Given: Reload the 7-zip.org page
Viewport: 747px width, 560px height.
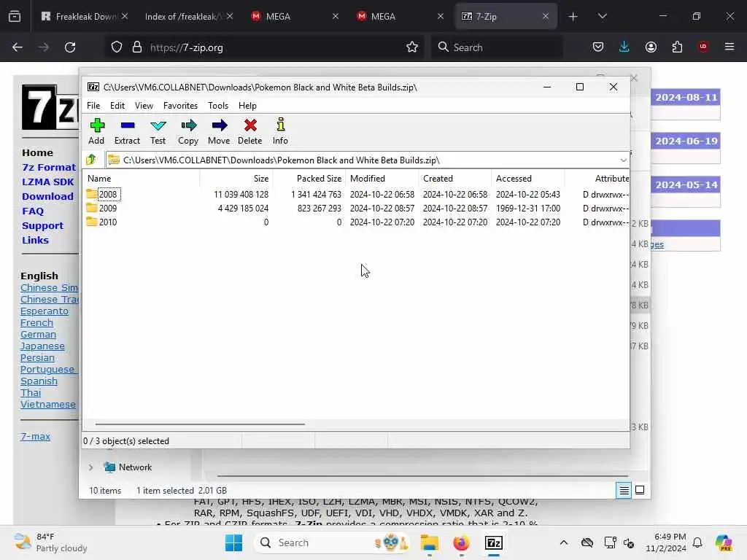Looking at the screenshot, I should point(70,47).
